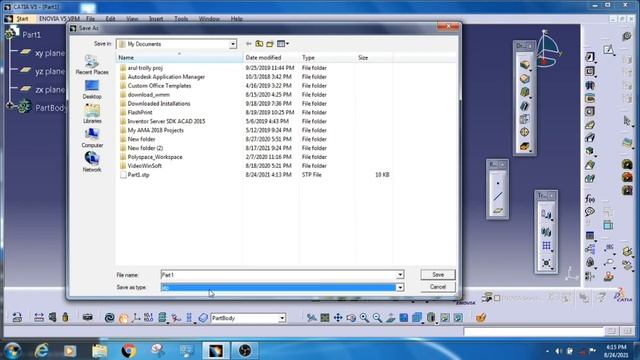Click the Save button in the dialog

coord(438,275)
